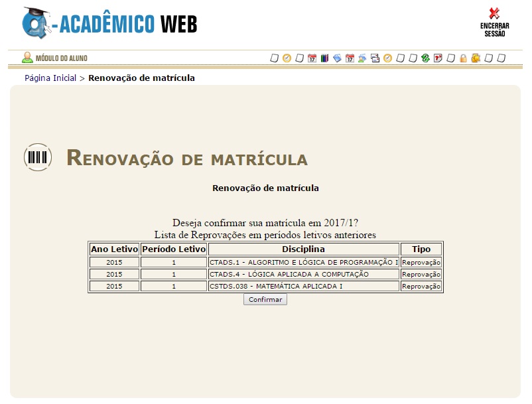The width and height of the screenshot is (532, 404).
Task: Click the leftmost calendar icon in toolbar
Action: point(312,58)
